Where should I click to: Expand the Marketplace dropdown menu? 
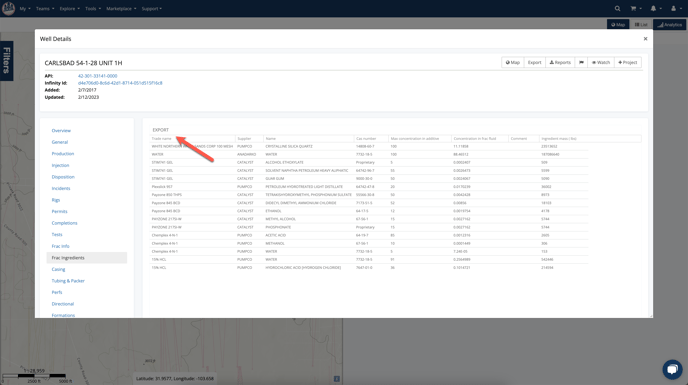coord(121,8)
